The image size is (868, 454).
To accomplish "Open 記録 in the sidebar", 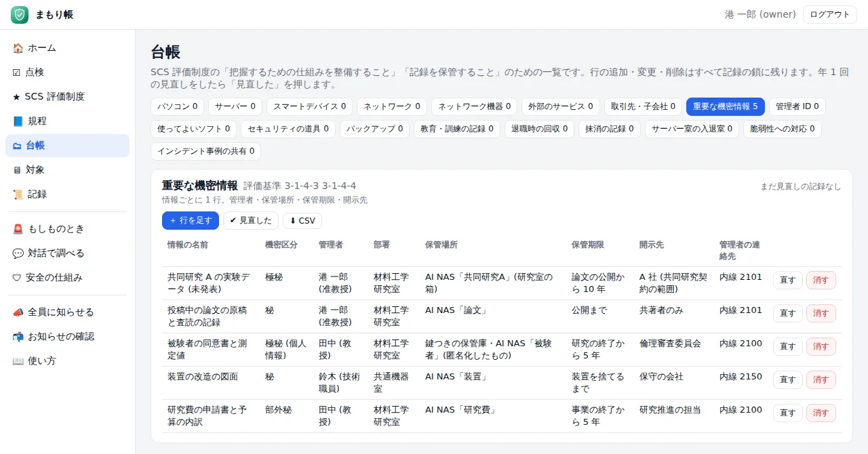I will 67,194.
